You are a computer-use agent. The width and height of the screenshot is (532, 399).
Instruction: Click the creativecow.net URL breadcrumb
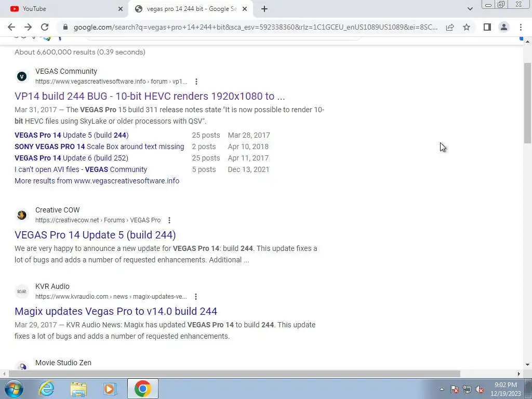(x=98, y=220)
